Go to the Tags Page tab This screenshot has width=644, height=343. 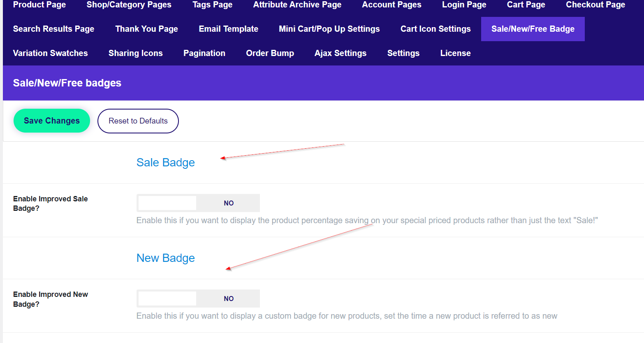coord(212,5)
